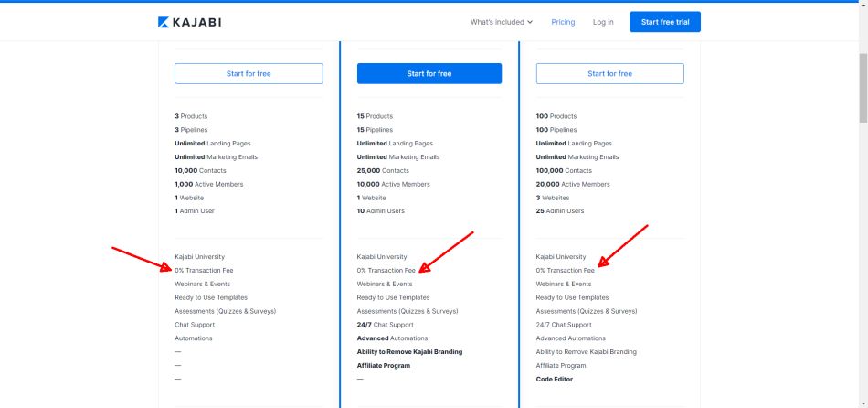Click "10 Admin Users" text
The width and height of the screenshot is (868, 408).
[381, 211]
